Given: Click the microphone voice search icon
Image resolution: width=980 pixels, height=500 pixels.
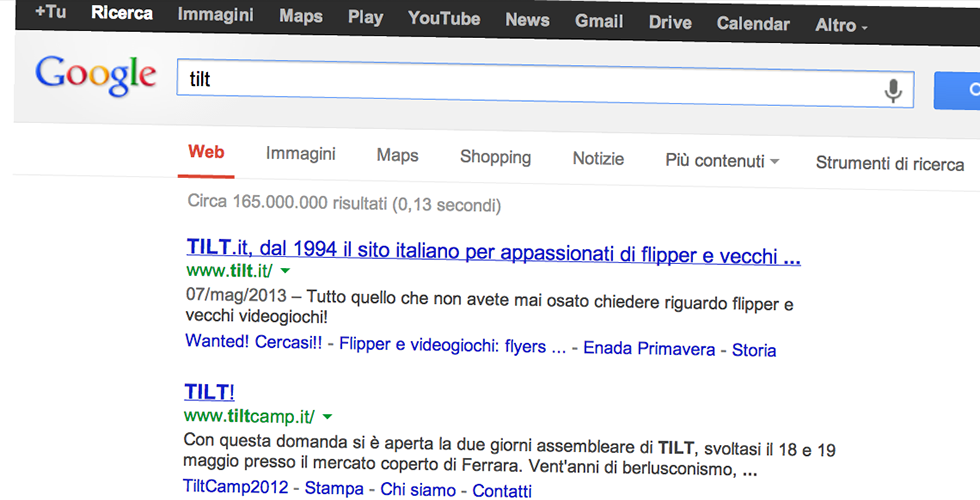Looking at the screenshot, I should coord(893,91).
